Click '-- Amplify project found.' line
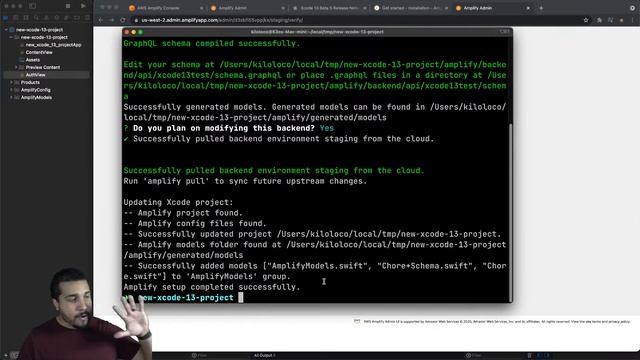The height and width of the screenshot is (360, 640). coord(183,213)
